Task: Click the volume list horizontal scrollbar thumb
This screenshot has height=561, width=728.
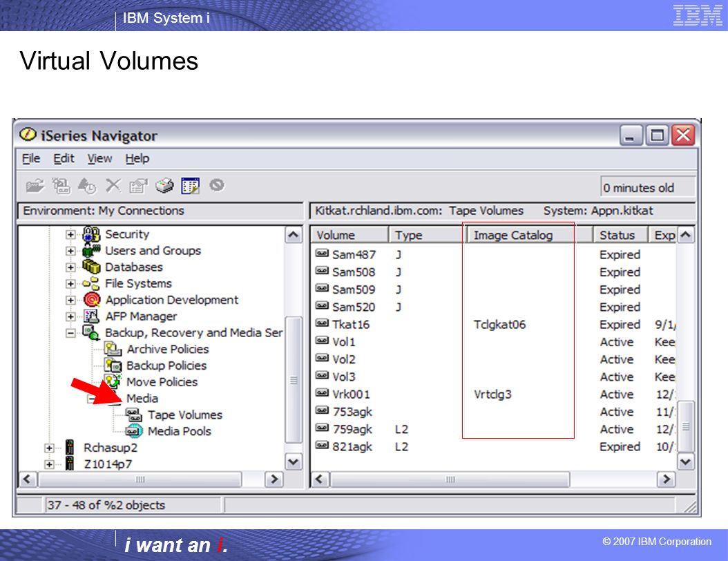Action: click(x=450, y=479)
